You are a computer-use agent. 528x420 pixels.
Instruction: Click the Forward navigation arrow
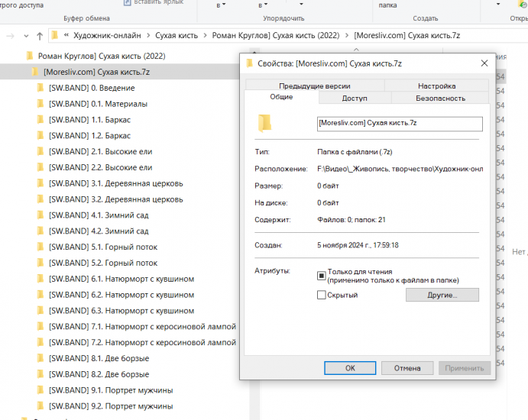pos(10,36)
